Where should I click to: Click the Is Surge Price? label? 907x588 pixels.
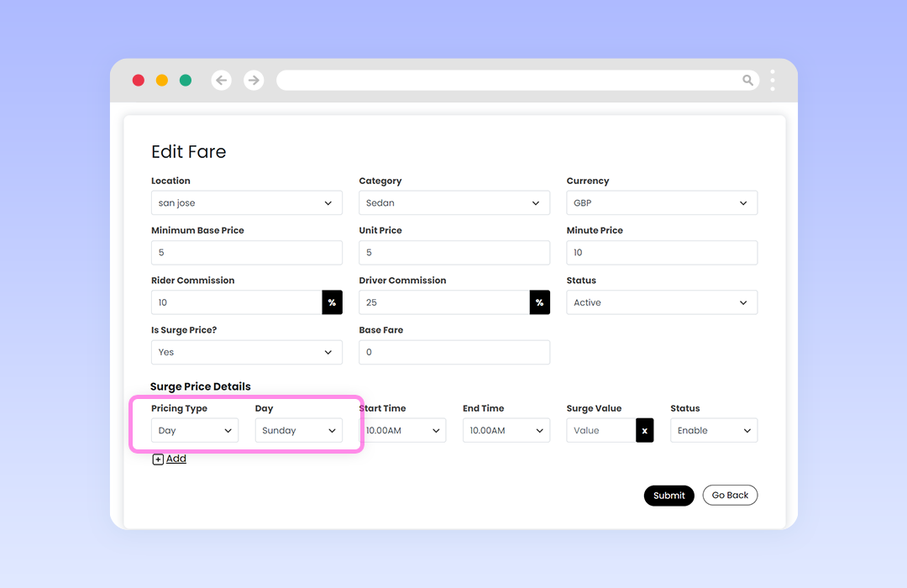[184, 330]
